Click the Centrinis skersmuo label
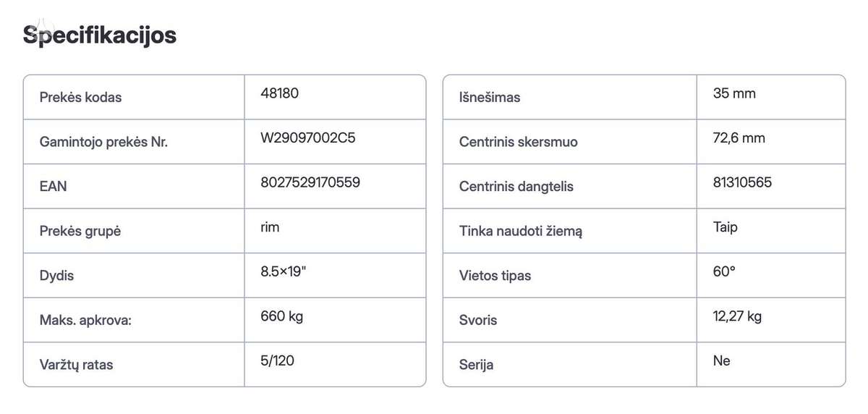Screen dimensions: 868x414 (518, 142)
